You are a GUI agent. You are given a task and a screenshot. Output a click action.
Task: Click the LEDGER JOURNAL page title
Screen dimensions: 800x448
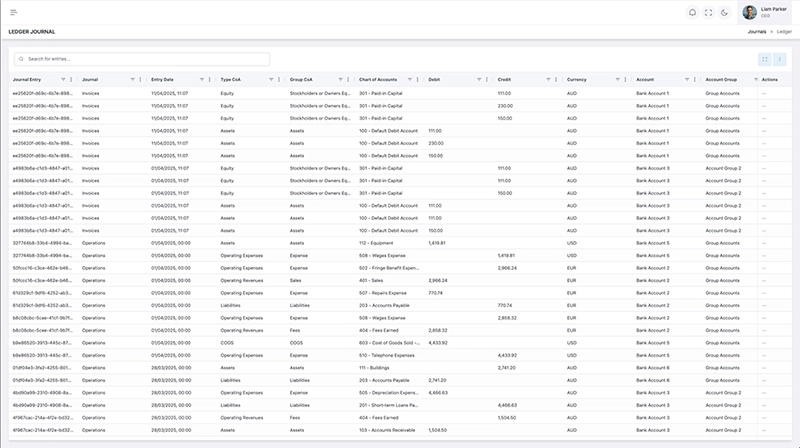point(32,32)
